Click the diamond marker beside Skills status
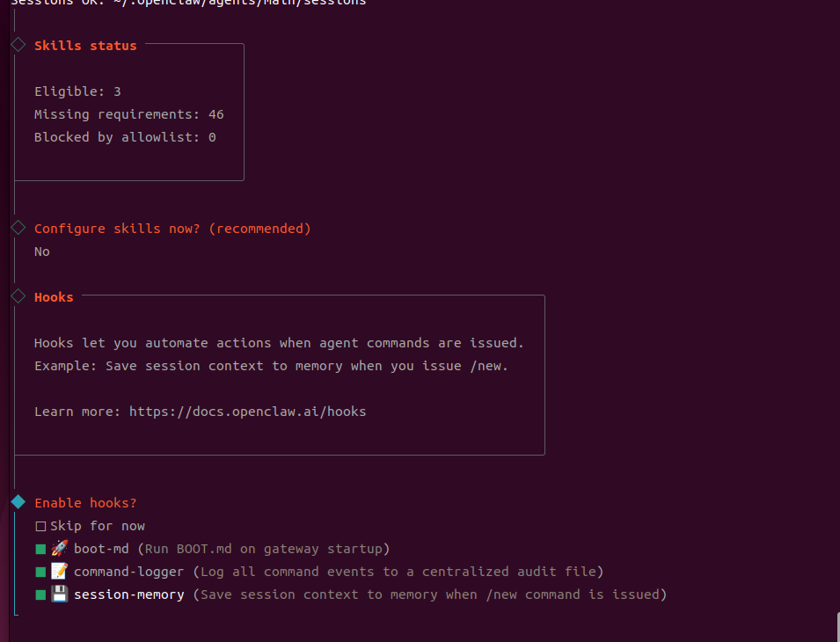 pyautogui.click(x=18, y=45)
